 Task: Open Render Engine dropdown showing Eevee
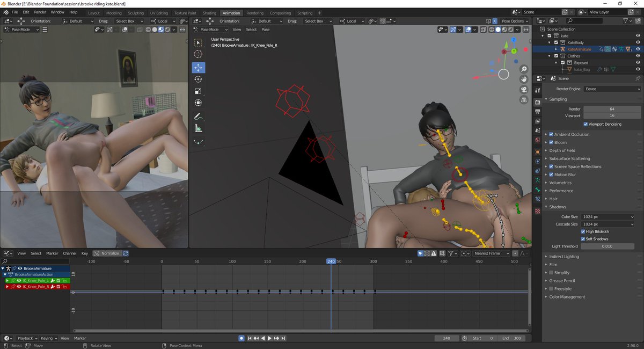[612, 89]
